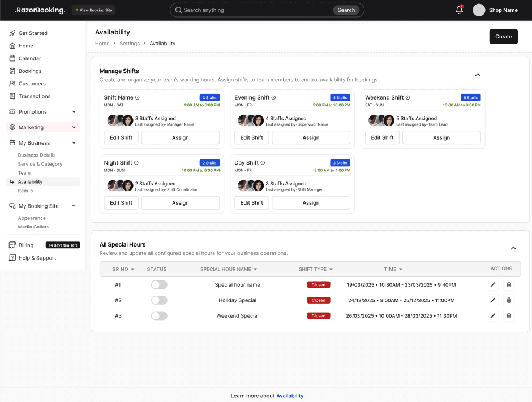This screenshot has width=532, height=402.
Task: Click the RazorBooking logo
Action: [40, 10]
